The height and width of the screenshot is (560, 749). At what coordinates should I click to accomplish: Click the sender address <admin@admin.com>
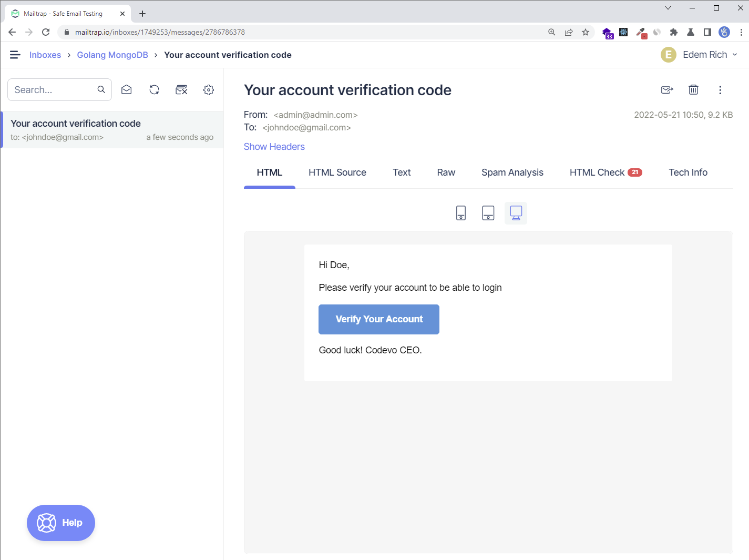pyautogui.click(x=315, y=115)
